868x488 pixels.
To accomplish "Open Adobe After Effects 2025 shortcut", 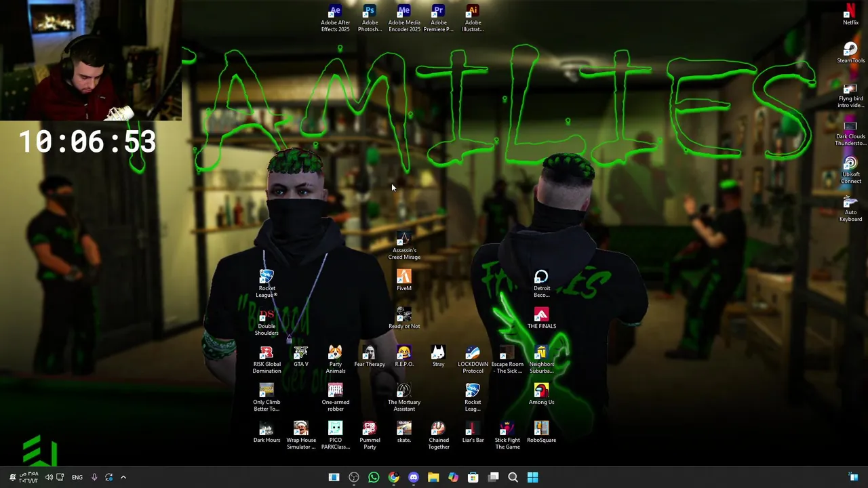I will pos(335,18).
